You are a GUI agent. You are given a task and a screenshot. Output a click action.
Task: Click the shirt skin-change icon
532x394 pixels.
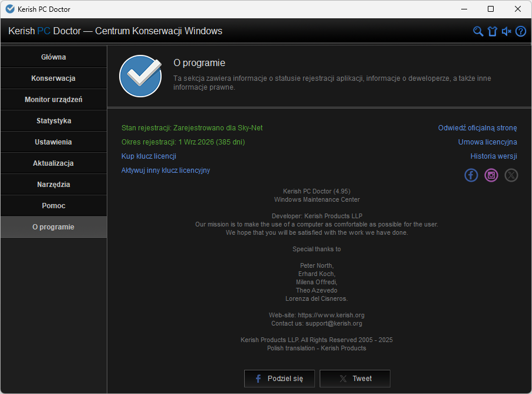(x=492, y=31)
